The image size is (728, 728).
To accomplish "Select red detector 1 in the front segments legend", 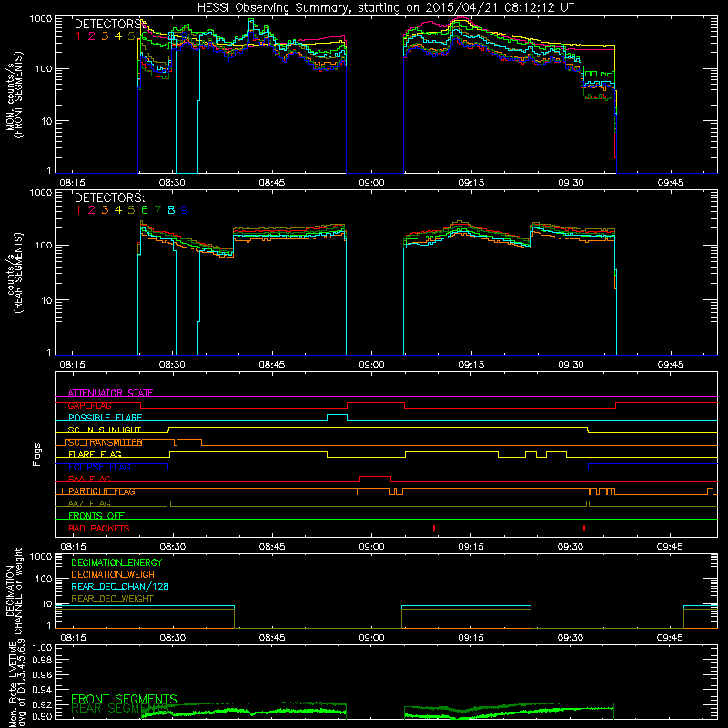I will point(78,36).
